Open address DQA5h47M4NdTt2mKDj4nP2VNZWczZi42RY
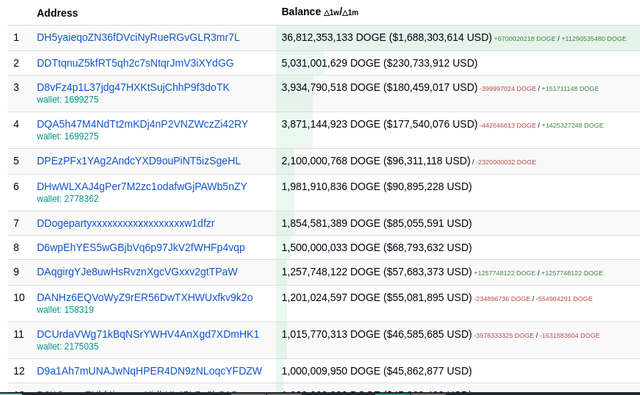Viewport: 640px width, 395px height. tap(142, 124)
